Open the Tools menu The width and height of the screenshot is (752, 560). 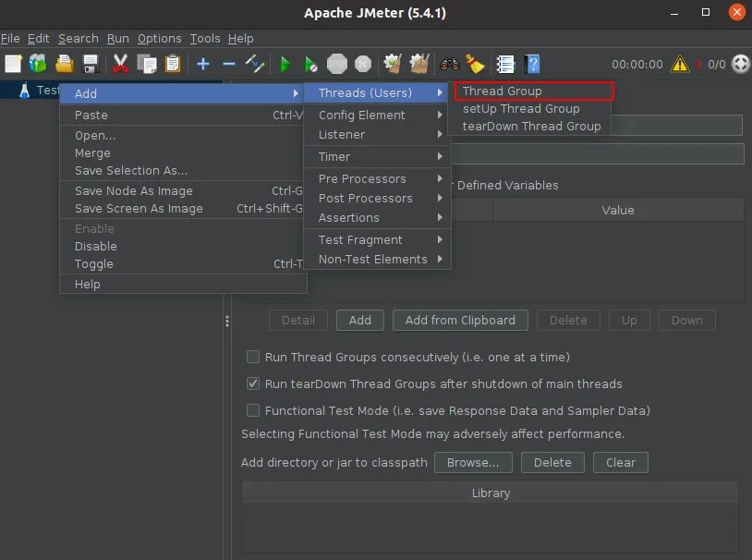click(205, 39)
